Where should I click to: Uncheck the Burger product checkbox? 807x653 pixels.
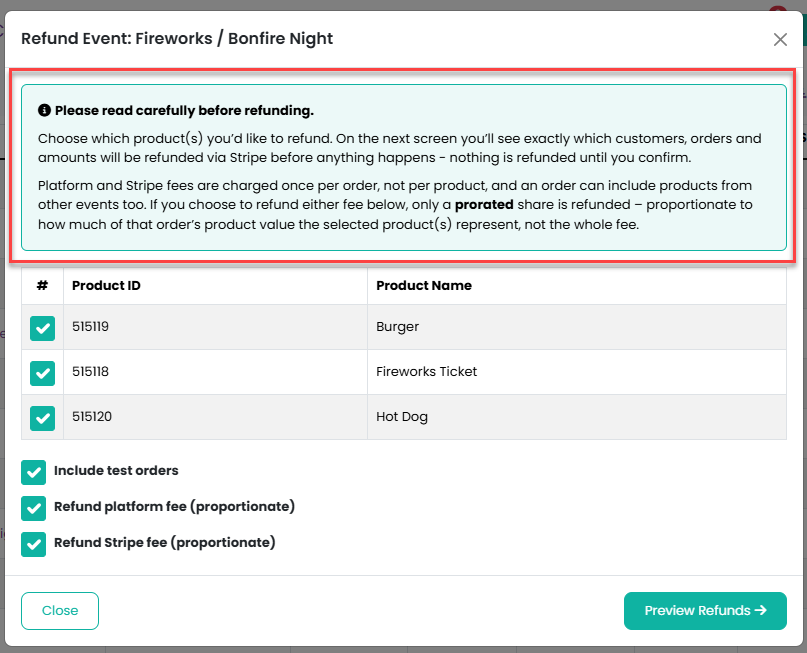pos(42,328)
